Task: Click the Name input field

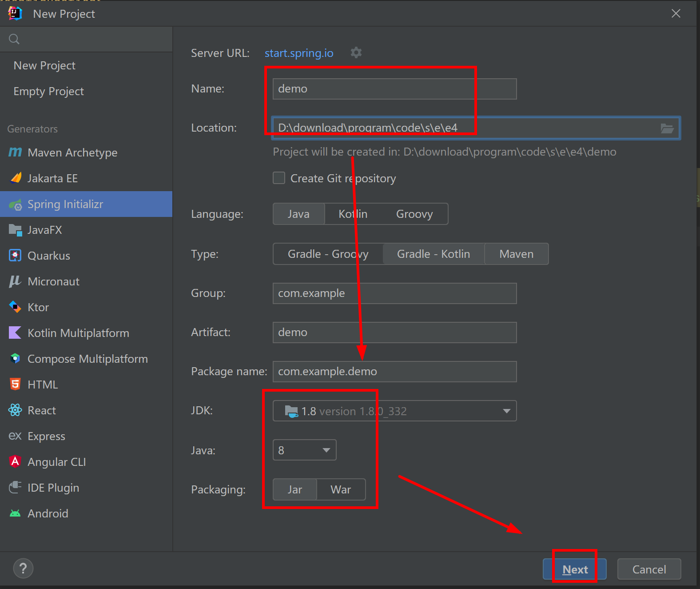Action: point(394,89)
